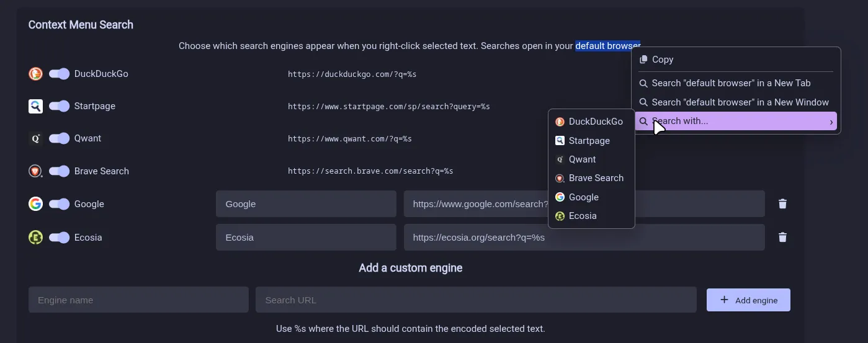The width and height of the screenshot is (868, 343).
Task: Choose Copy from the context menu
Action: coord(736,60)
